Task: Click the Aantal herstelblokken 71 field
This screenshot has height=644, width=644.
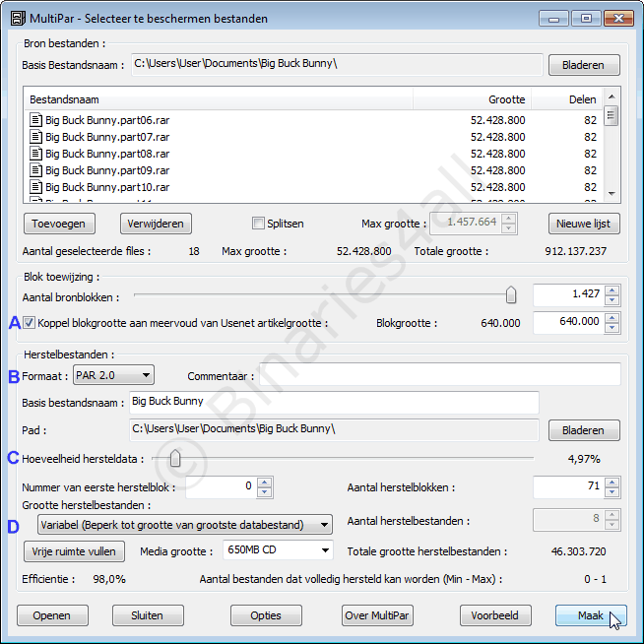Action: pos(568,487)
